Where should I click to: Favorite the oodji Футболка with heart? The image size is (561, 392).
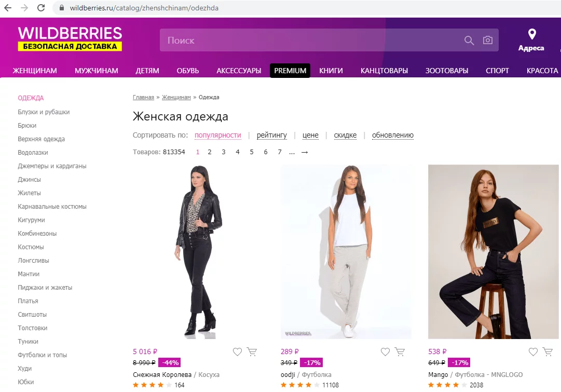point(385,352)
